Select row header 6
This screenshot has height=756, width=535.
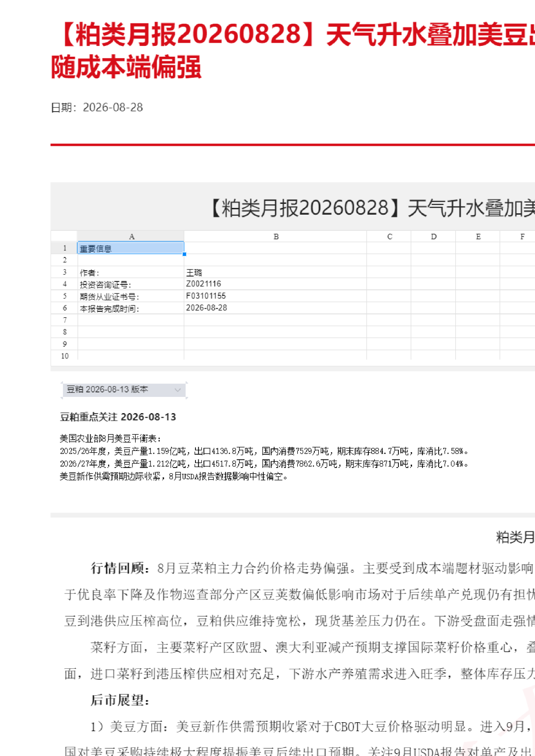[x=64, y=308]
